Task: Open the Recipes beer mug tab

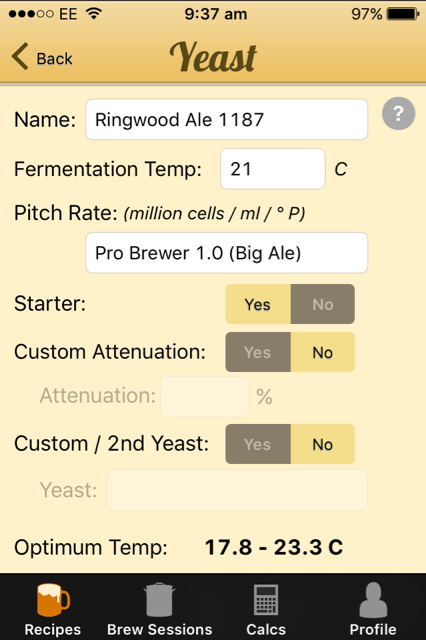Action: pyautogui.click(x=53, y=600)
